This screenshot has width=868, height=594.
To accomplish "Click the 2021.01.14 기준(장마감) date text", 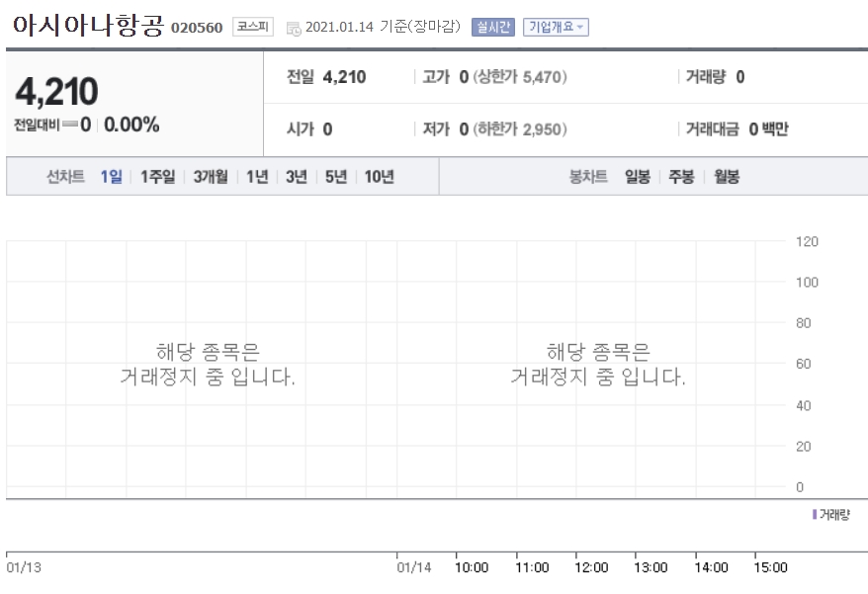I will pos(383,27).
